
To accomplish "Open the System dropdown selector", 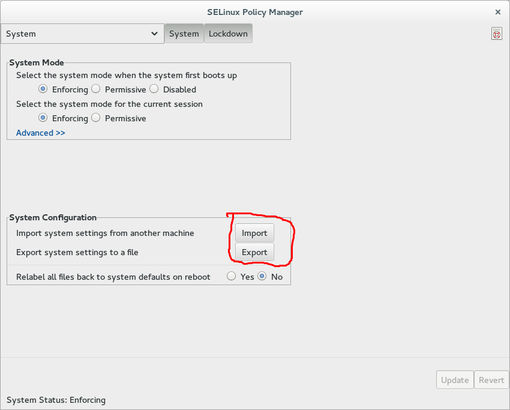I will pos(82,34).
